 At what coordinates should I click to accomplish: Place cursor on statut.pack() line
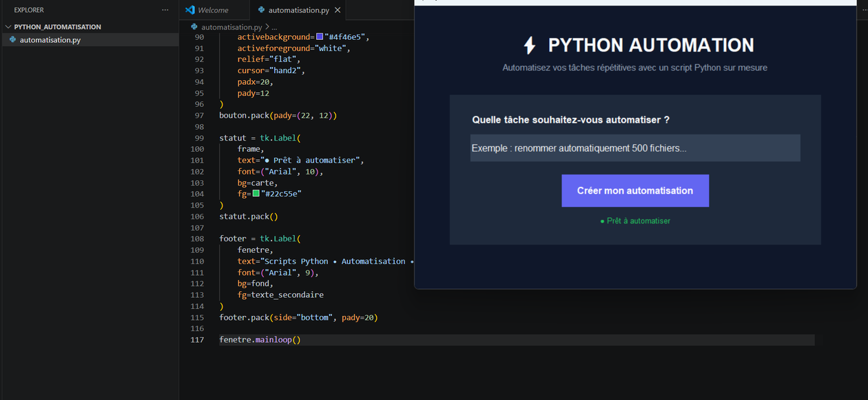click(x=249, y=217)
